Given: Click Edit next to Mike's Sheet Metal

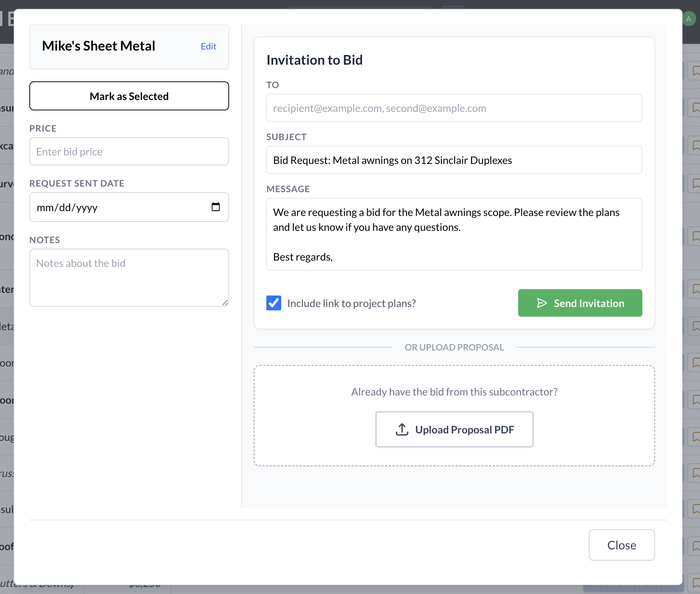Looking at the screenshot, I should (x=208, y=46).
